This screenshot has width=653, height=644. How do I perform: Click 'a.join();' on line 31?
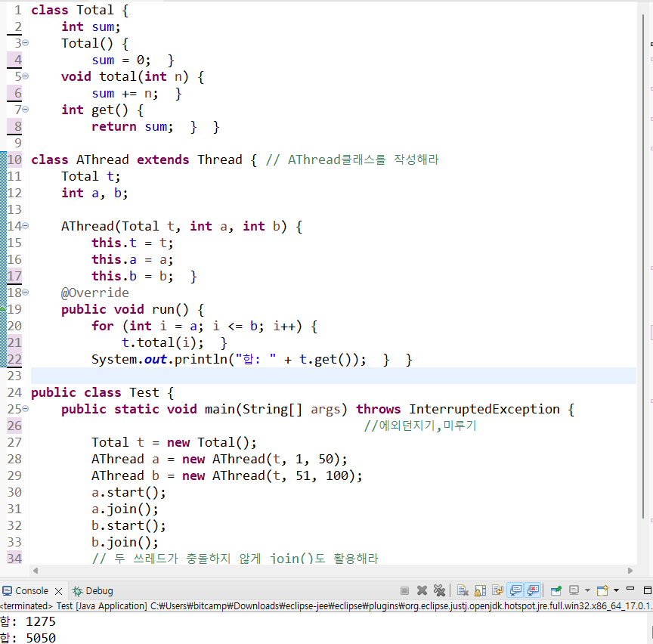[125, 509]
